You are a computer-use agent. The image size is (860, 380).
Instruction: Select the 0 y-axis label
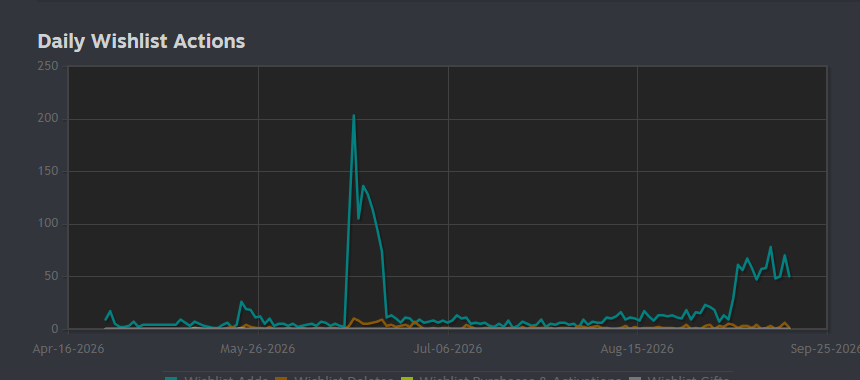55,329
